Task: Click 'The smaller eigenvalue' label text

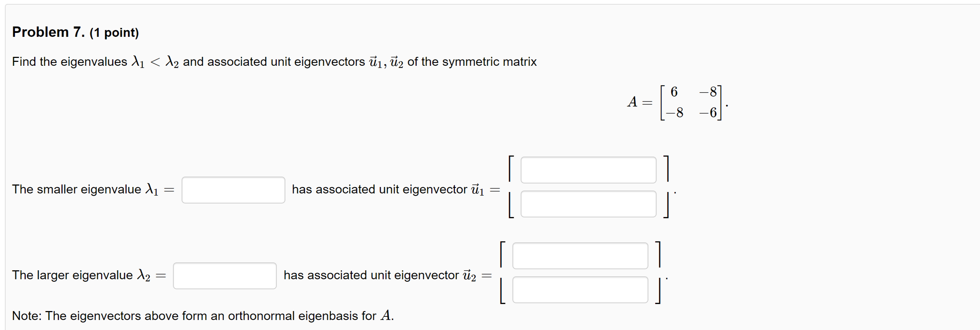Action: [77, 189]
